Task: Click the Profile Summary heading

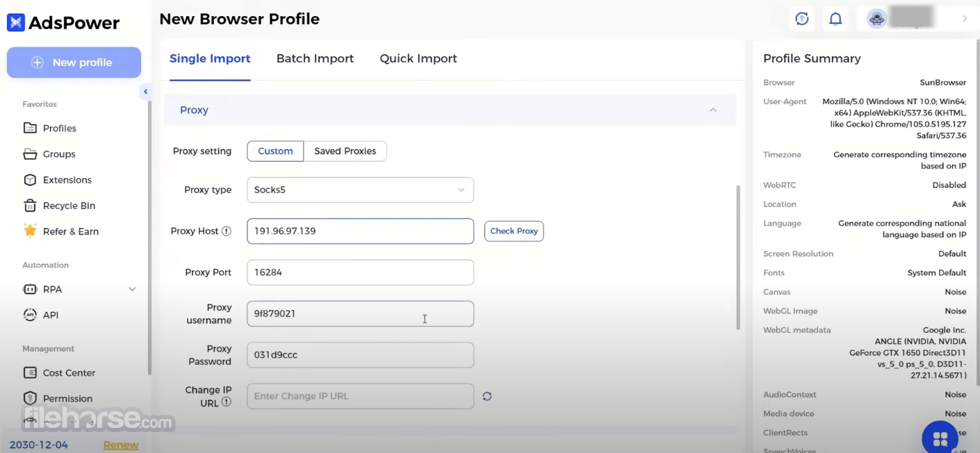Action: pyautogui.click(x=812, y=58)
